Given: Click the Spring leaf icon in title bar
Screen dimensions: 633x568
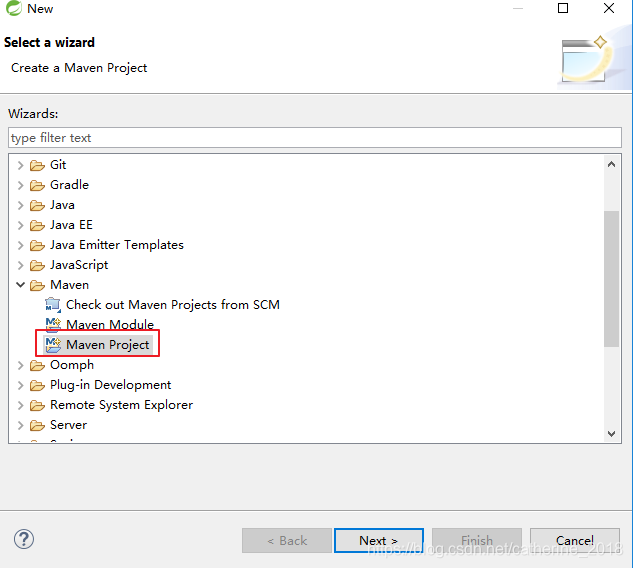Looking at the screenshot, I should [13, 8].
